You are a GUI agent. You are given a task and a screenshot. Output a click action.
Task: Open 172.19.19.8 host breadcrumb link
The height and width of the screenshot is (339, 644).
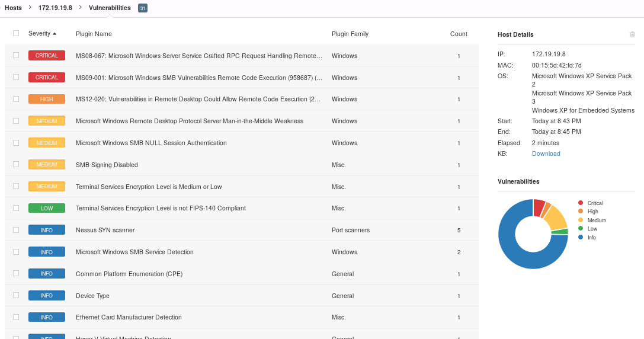(55, 8)
